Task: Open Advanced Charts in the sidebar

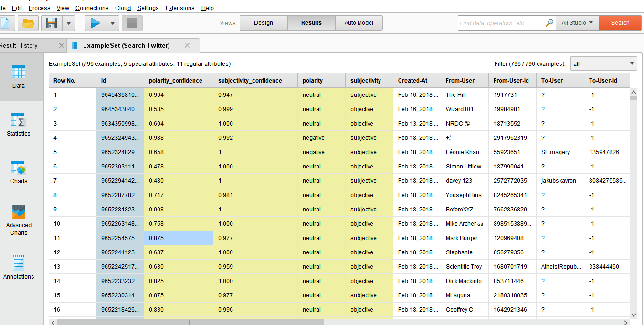Action: click(x=19, y=220)
